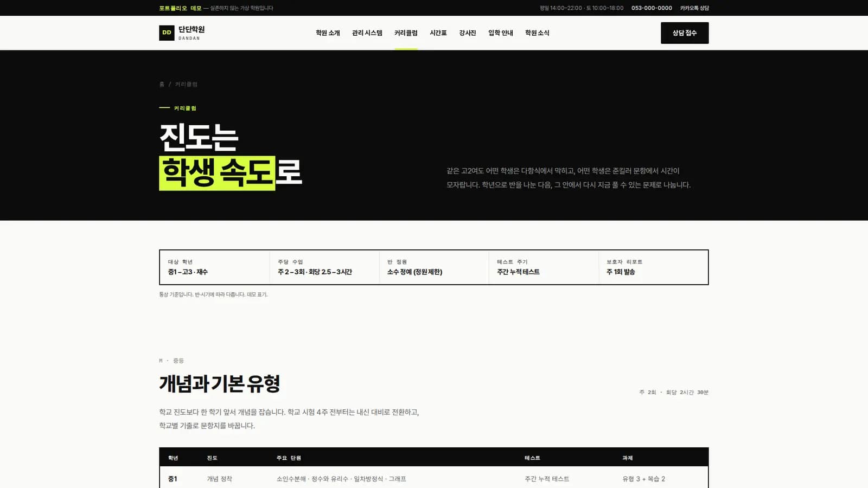This screenshot has width=868, height=488.
Task: Open the 카카오톡 상담 link
Action: point(694,8)
